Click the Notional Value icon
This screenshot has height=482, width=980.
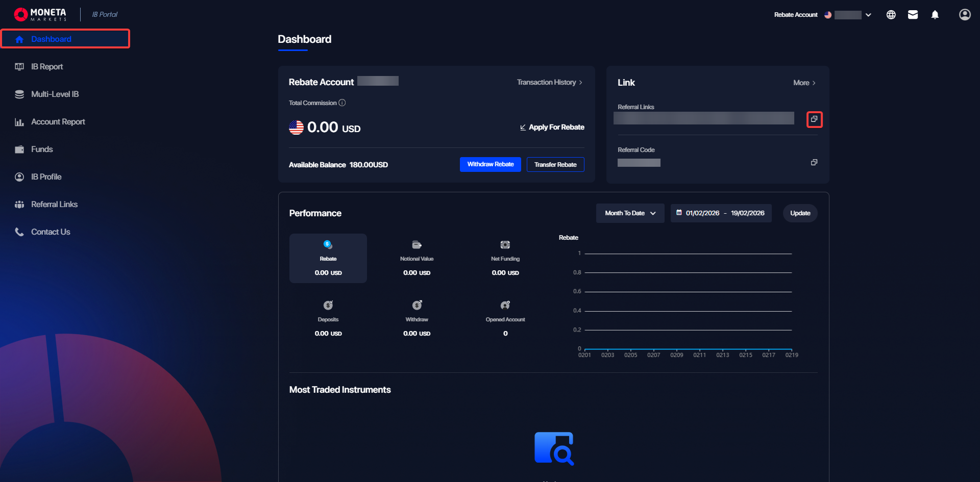pos(417,245)
